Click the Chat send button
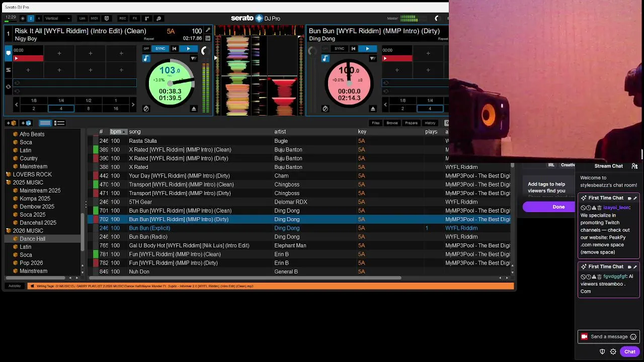 630,352
